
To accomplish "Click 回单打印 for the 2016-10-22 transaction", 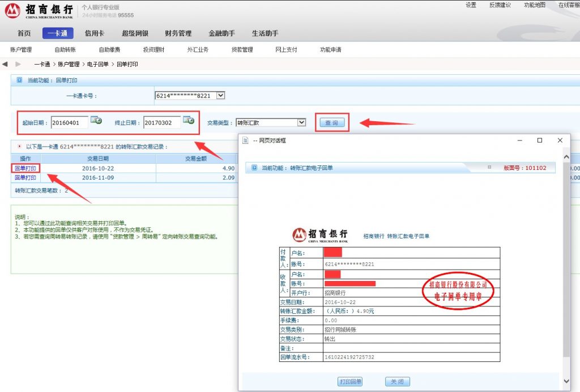I will tap(25, 168).
